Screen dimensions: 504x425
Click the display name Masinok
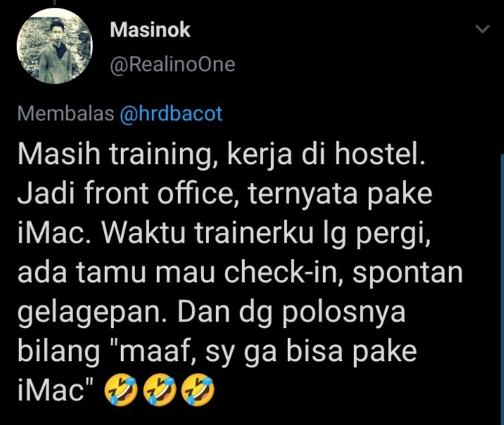tap(150, 30)
